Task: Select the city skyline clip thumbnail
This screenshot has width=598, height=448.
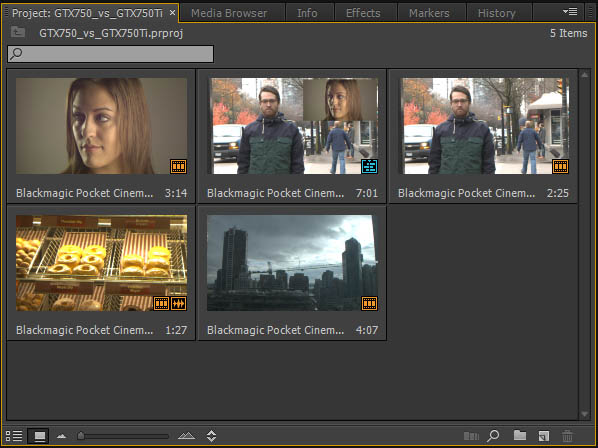Action: click(293, 263)
